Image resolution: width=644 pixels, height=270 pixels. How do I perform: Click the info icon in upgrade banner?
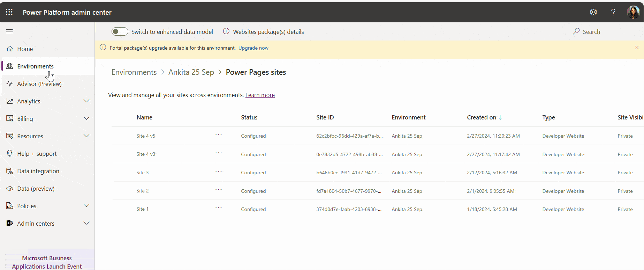point(103,48)
